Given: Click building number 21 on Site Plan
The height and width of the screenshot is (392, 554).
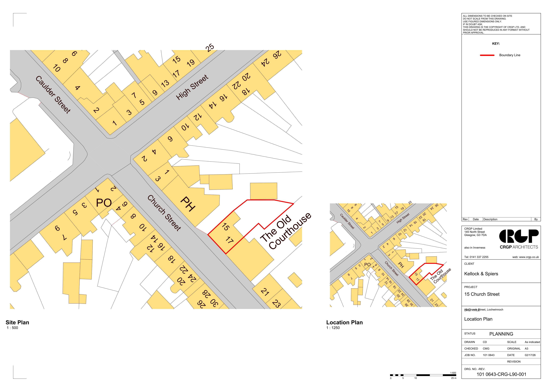Looking at the screenshot, I should (x=265, y=292).
